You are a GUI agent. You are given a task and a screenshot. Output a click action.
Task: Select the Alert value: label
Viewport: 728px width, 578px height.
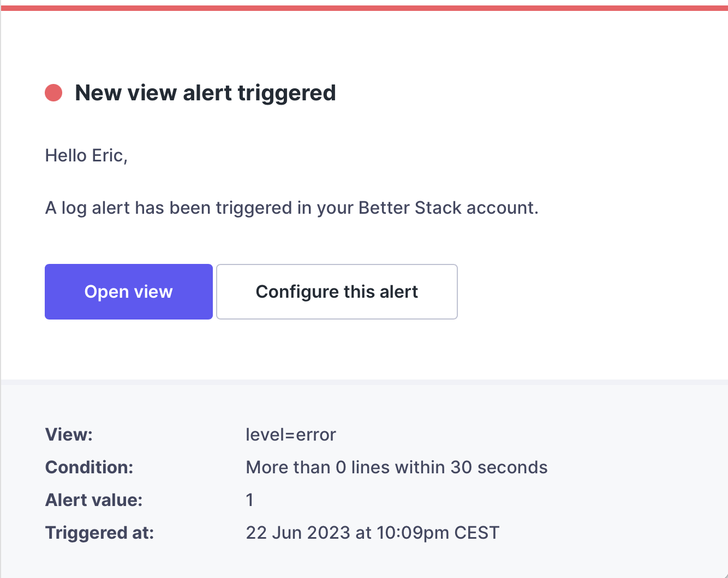pos(94,500)
